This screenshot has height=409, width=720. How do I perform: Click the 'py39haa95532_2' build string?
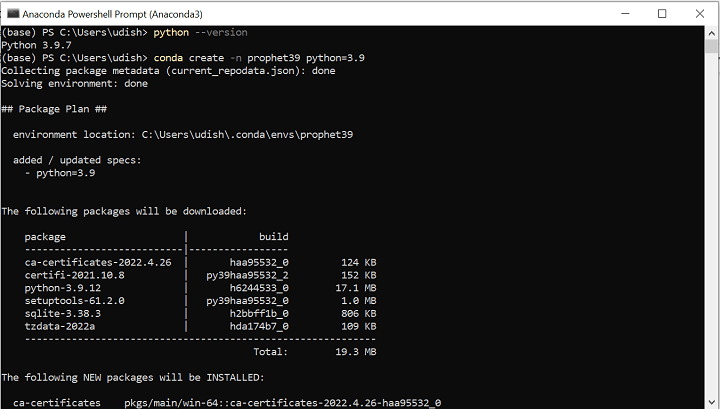(x=247, y=275)
